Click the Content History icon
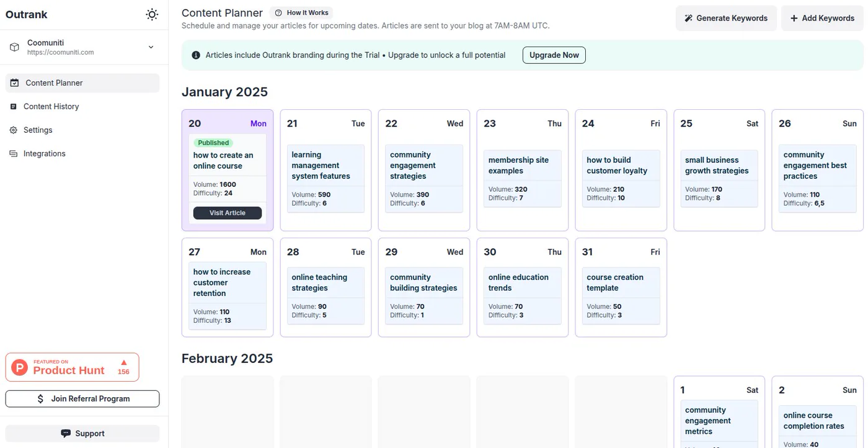868x448 pixels. pyautogui.click(x=14, y=107)
